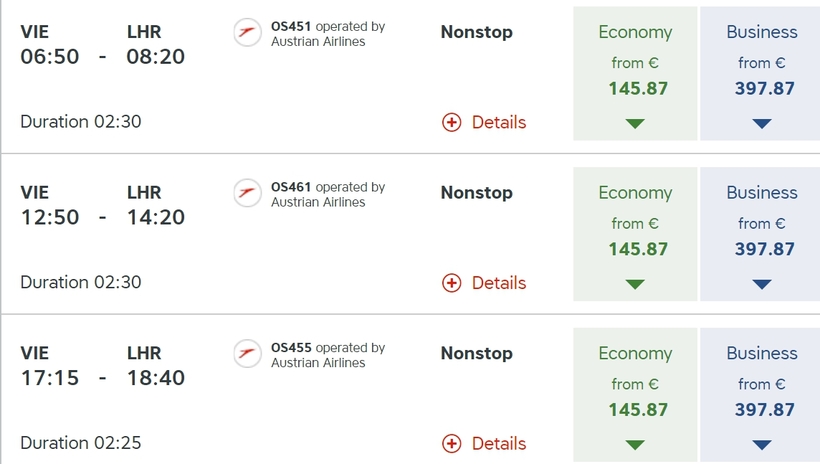
Task: Expand Economy fare arrow for 17:15 flight
Action: click(635, 445)
